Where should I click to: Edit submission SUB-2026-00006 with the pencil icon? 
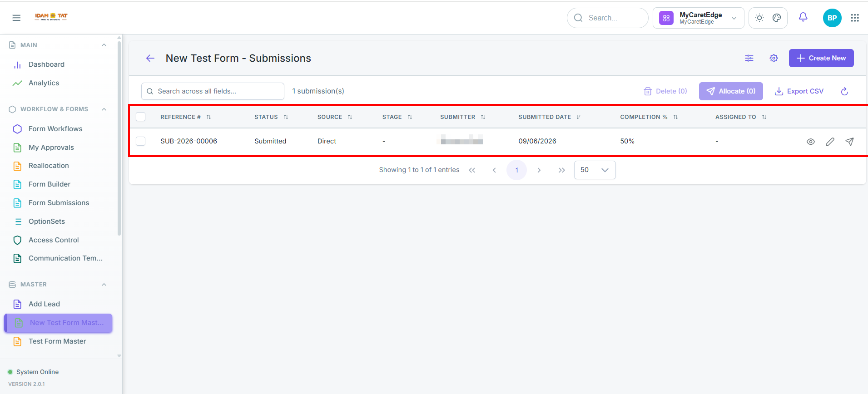[x=830, y=142]
